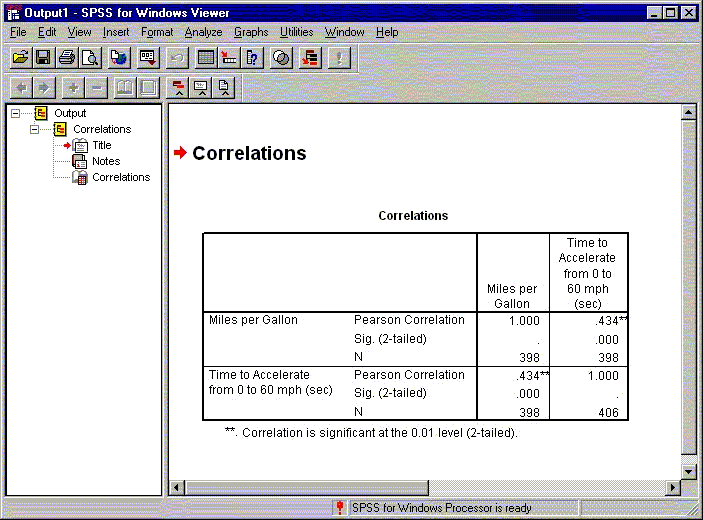The image size is (703, 520).
Task: Click the significance footnote below the table
Action: pyautogui.click(x=371, y=433)
